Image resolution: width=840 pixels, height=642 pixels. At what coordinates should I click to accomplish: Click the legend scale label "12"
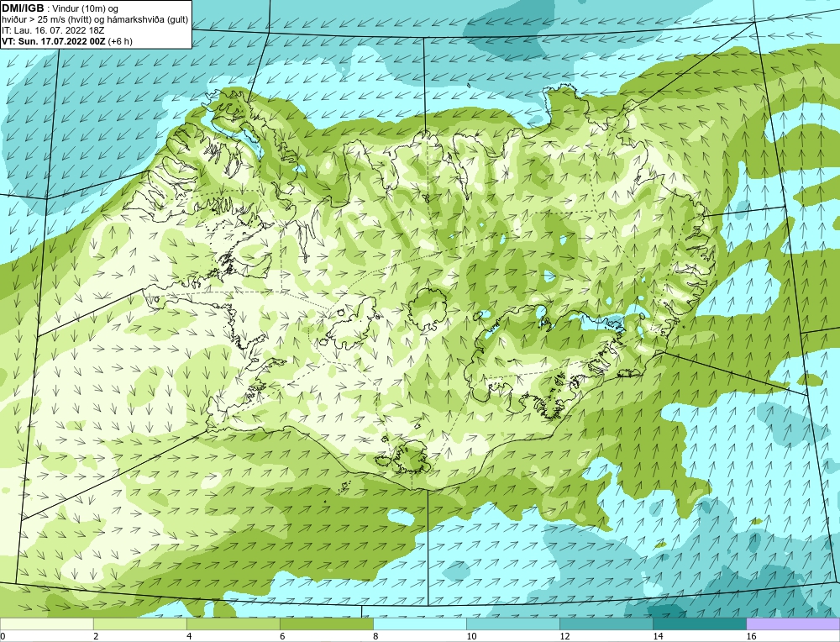564,636
